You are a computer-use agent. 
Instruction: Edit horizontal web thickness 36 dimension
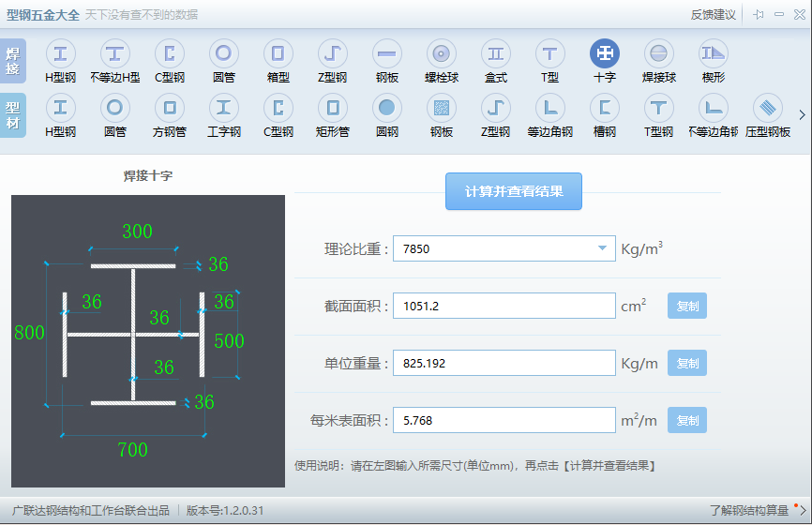[x=159, y=318]
